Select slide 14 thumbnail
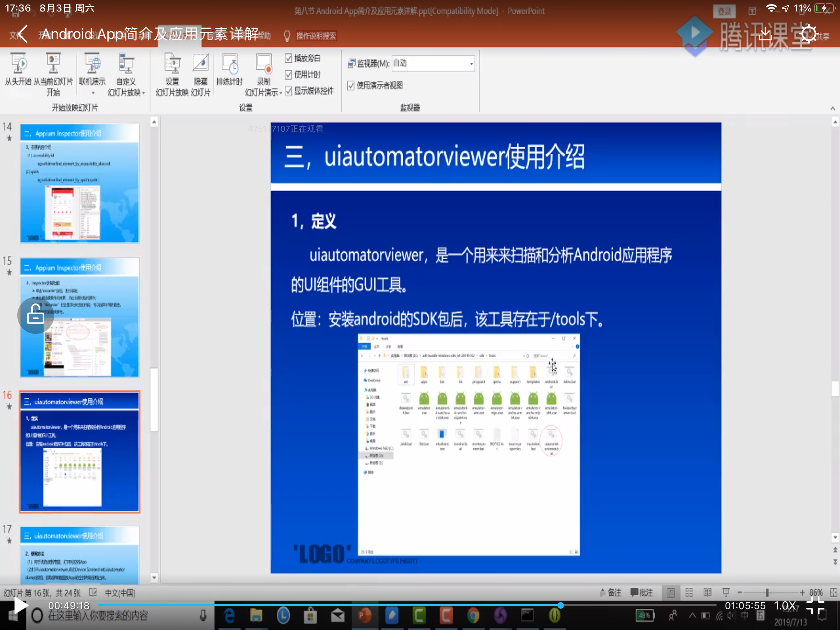 point(80,183)
